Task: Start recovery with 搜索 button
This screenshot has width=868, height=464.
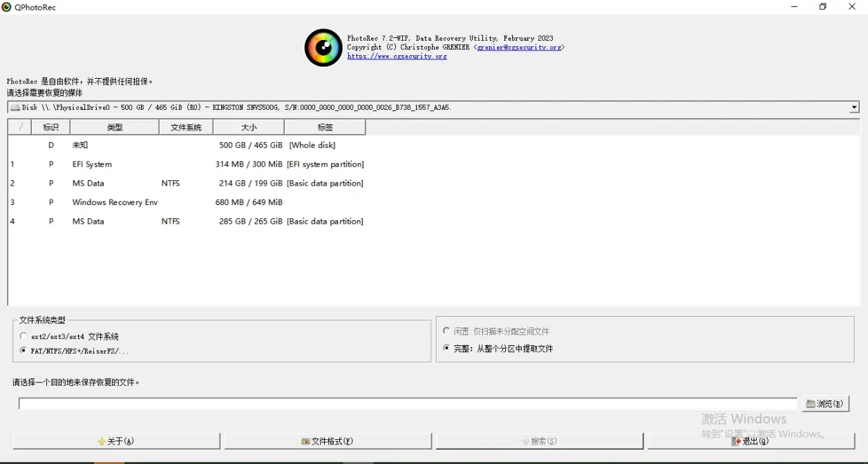Action: pyautogui.click(x=539, y=441)
